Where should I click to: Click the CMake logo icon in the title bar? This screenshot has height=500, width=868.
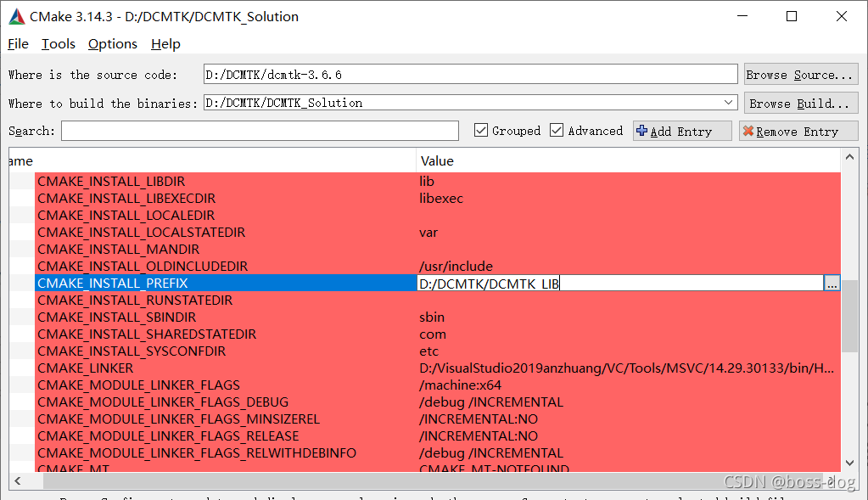click(15, 15)
